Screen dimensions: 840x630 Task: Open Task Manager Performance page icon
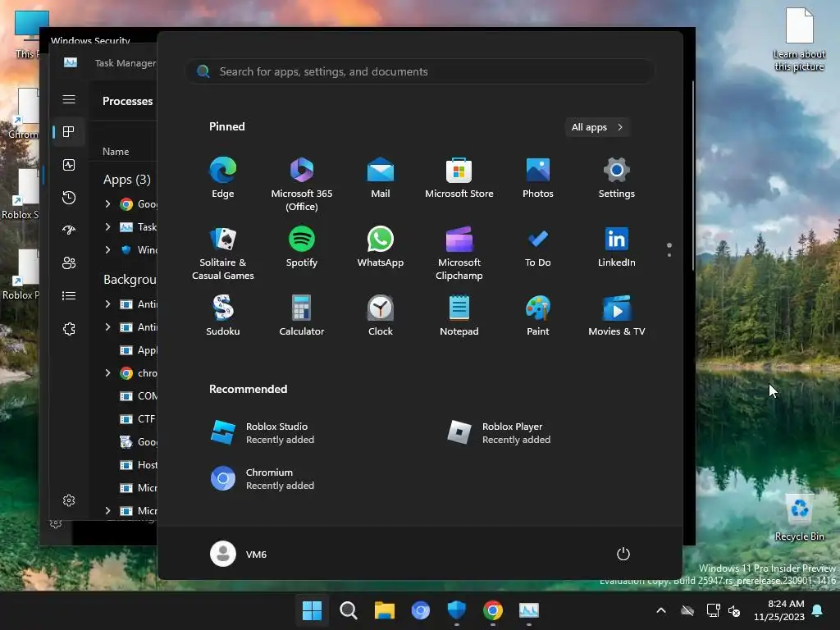[x=69, y=165]
